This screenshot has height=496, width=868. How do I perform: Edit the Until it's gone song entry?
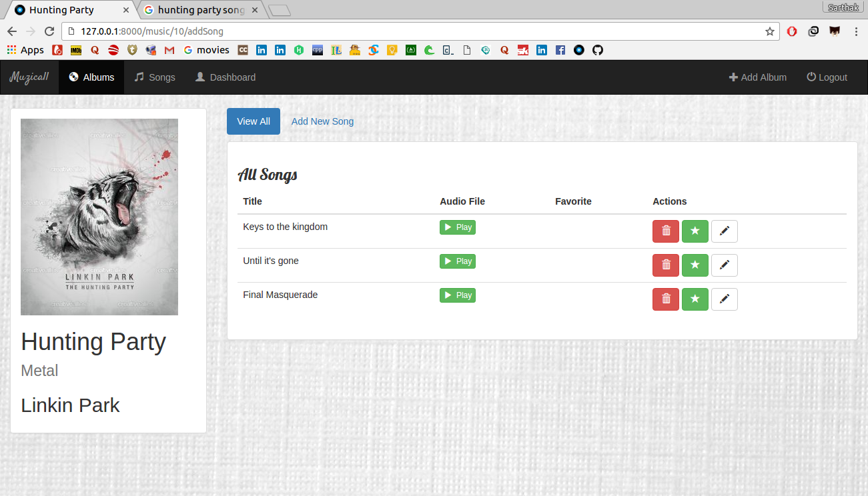click(x=725, y=265)
